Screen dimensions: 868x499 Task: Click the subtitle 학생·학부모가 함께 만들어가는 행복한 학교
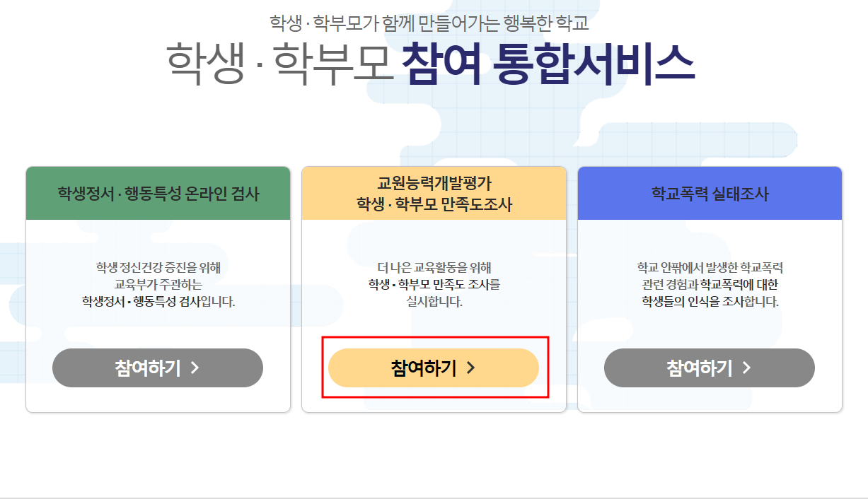(429, 22)
